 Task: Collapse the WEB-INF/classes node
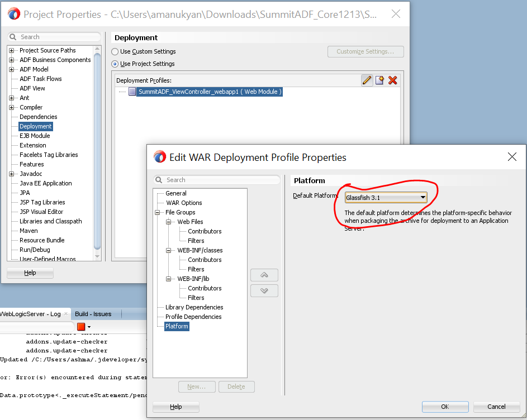pyautogui.click(x=169, y=250)
